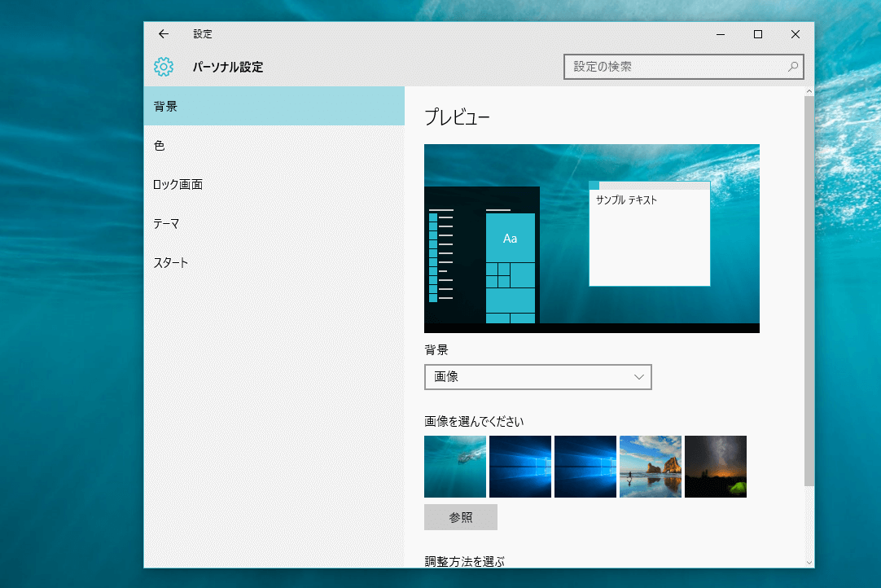Viewport: 881px width, 588px height.
Task: Choose the underwater swimmer wallpaper thumbnail
Action: [x=455, y=467]
